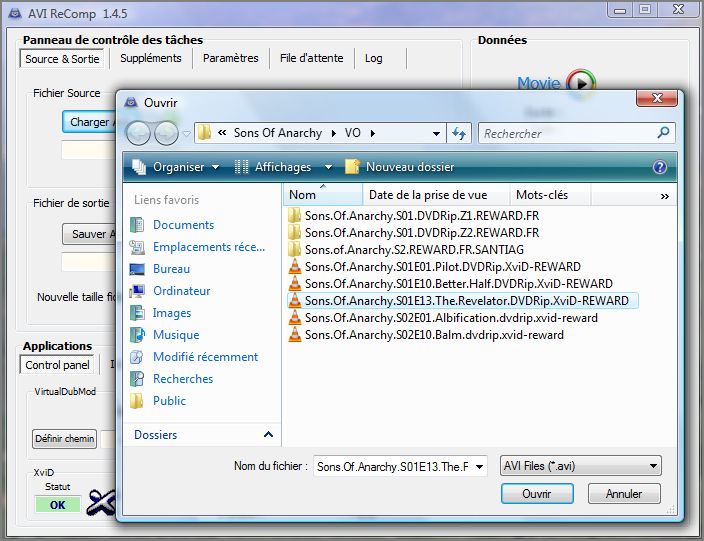Screen dimensions: 704x541
Task: Click the Musique icon in favorites
Action: click(x=137, y=335)
